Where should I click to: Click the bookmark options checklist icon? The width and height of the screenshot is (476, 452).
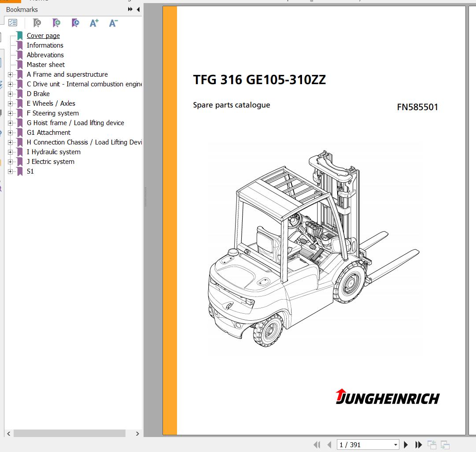13,23
